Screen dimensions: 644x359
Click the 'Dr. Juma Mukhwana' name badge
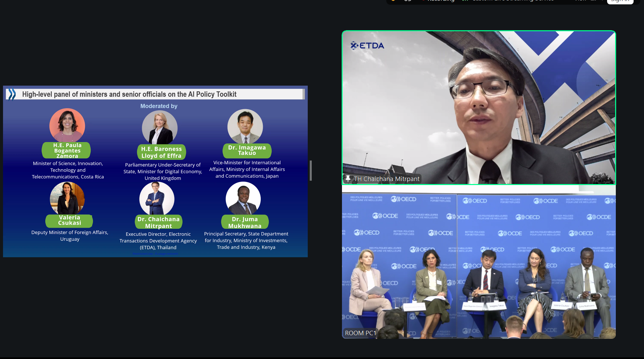tap(245, 222)
